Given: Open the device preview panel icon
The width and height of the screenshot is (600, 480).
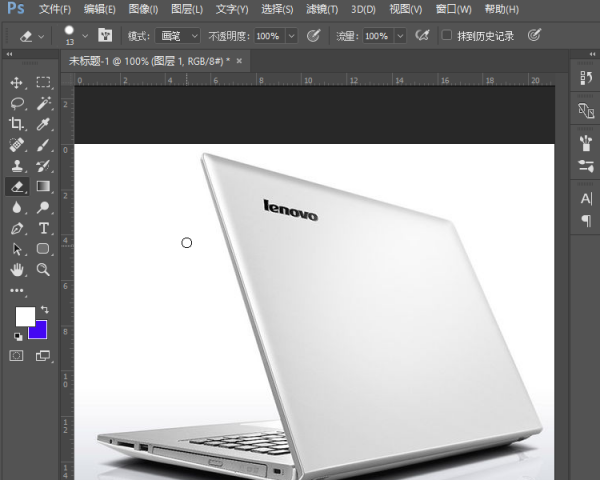Looking at the screenshot, I should pos(586,111).
